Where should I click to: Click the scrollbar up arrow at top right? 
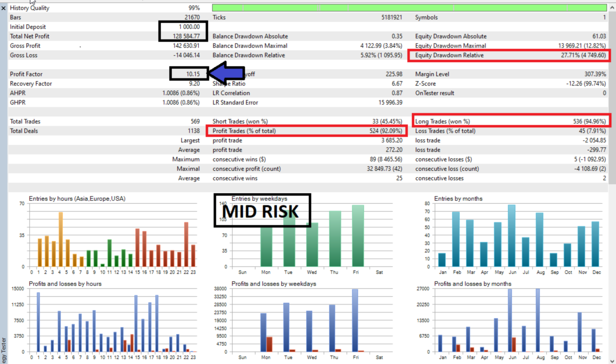[x=612, y=7]
